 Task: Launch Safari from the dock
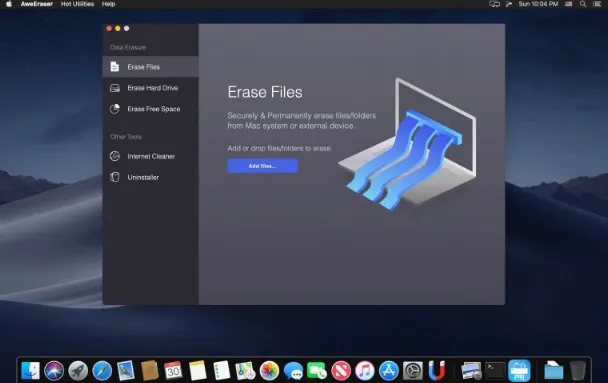[102, 371]
